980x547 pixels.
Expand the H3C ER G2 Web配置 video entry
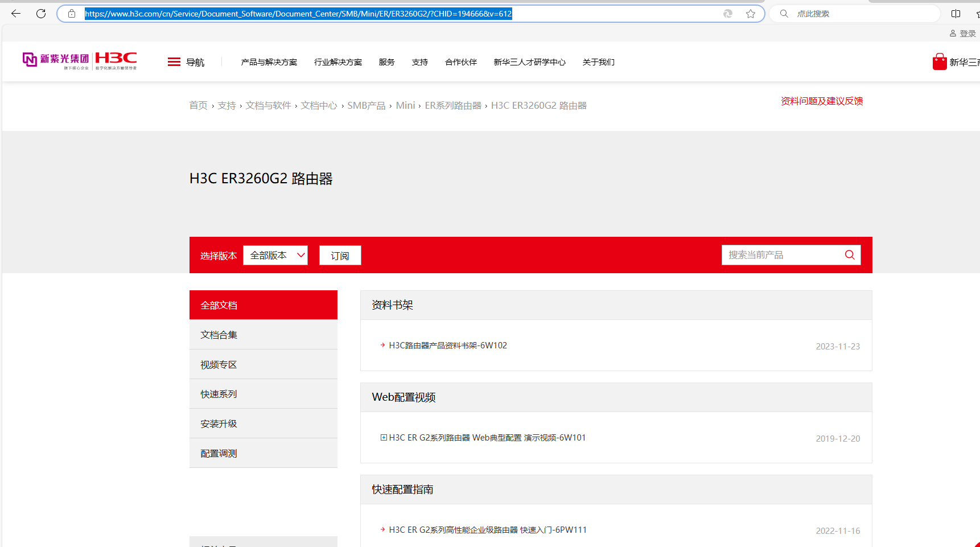pyautogui.click(x=384, y=438)
